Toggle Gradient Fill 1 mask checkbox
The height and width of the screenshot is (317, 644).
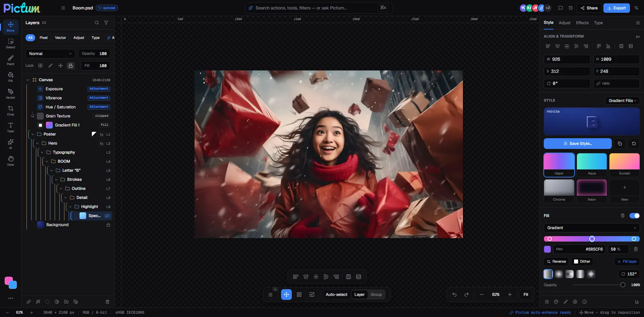click(x=40, y=125)
